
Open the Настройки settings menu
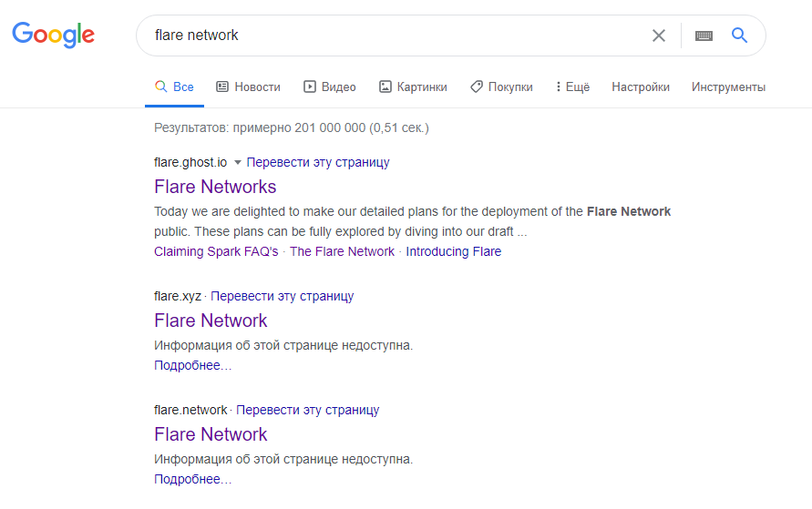pos(641,87)
